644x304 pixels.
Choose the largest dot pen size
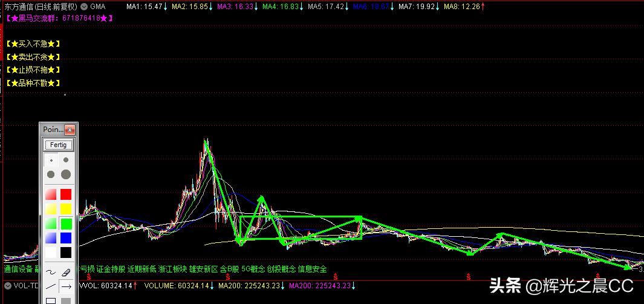pos(66,174)
